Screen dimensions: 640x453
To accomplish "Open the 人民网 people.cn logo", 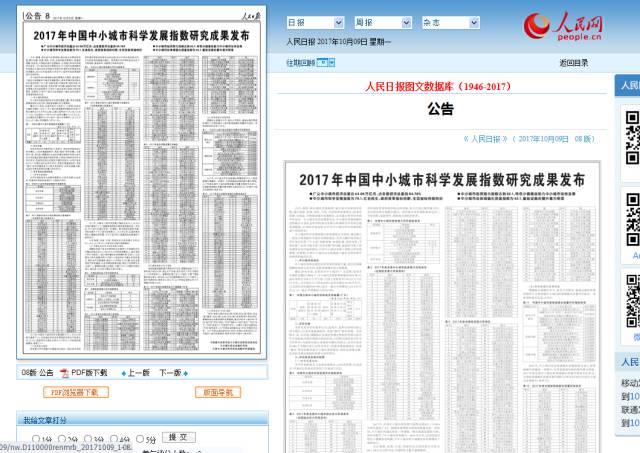I will click(563, 26).
